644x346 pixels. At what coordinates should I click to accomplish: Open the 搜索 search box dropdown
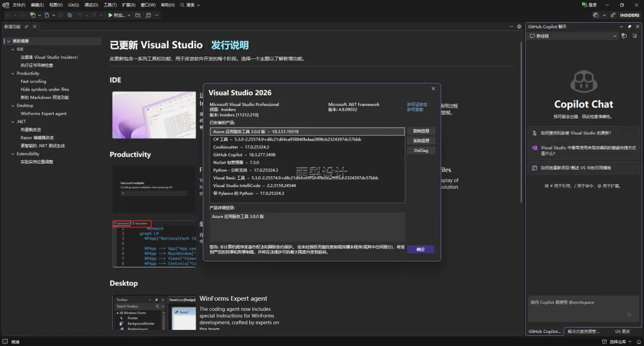[199, 5]
